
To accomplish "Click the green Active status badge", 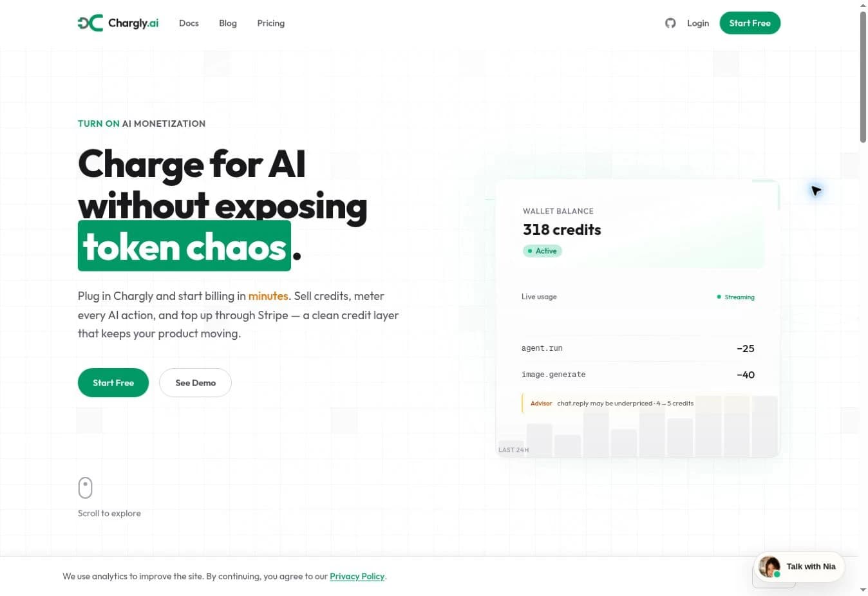I will (x=542, y=251).
